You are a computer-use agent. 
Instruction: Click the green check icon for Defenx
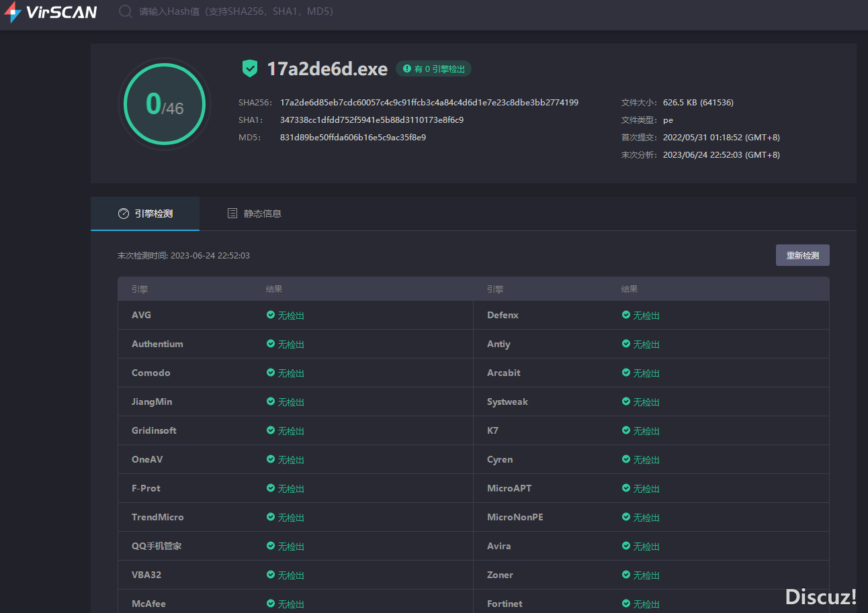tap(626, 315)
